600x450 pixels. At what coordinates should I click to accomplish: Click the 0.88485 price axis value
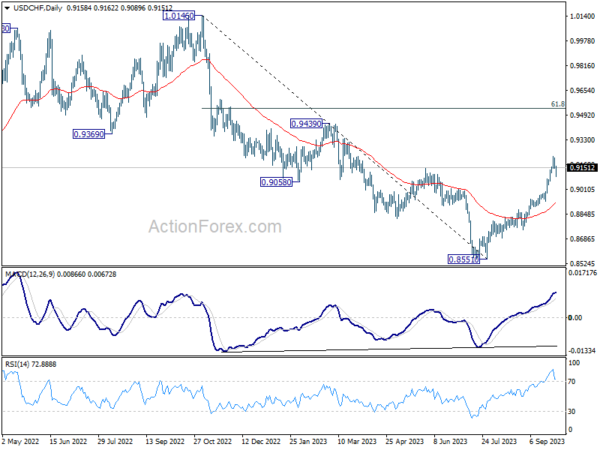tap(582, 214)
